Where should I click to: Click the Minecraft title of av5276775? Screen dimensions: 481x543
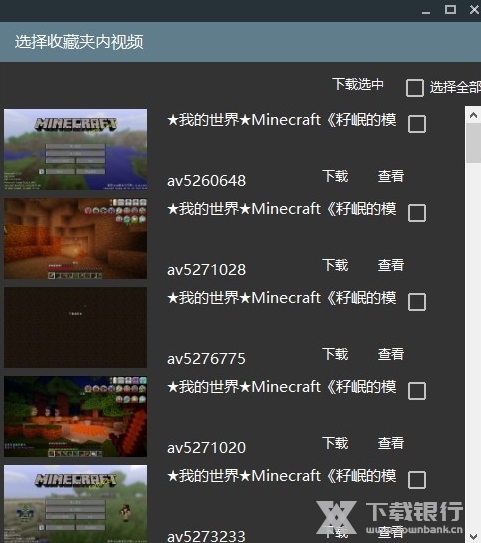click(x=282, y=298)
